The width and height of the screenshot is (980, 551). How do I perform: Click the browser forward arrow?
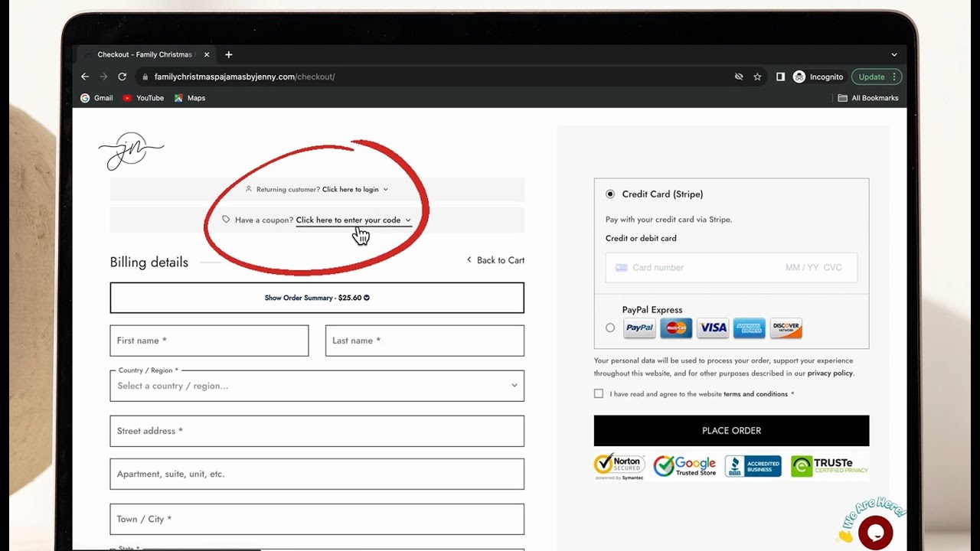point(103,77)
